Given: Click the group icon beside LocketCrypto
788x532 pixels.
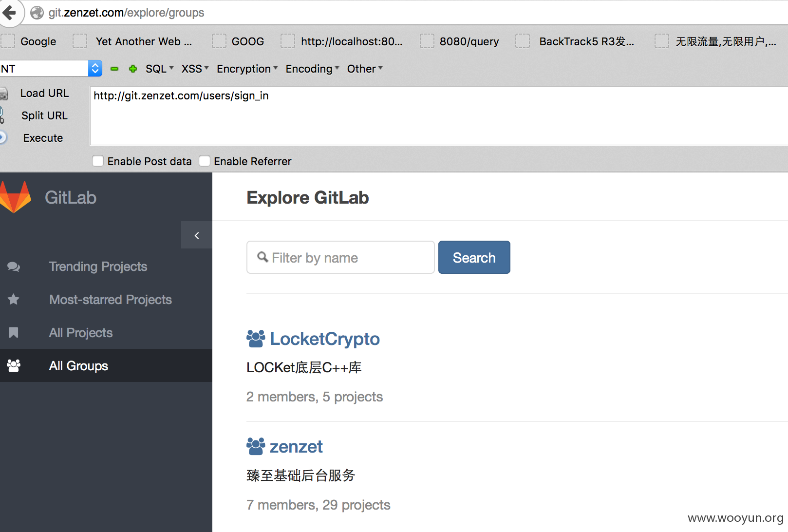Looking at the screenshot, I should click(x=256, y=339).
